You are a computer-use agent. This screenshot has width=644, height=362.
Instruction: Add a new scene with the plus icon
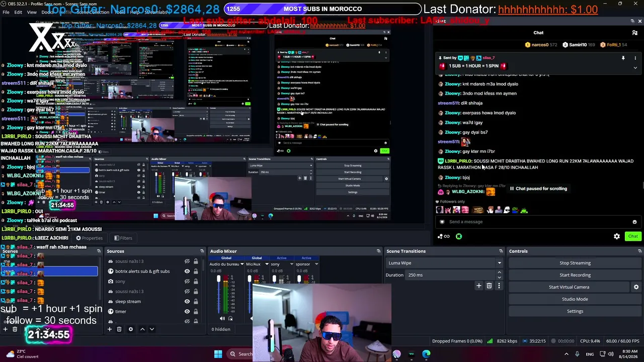tap(5, 329)
